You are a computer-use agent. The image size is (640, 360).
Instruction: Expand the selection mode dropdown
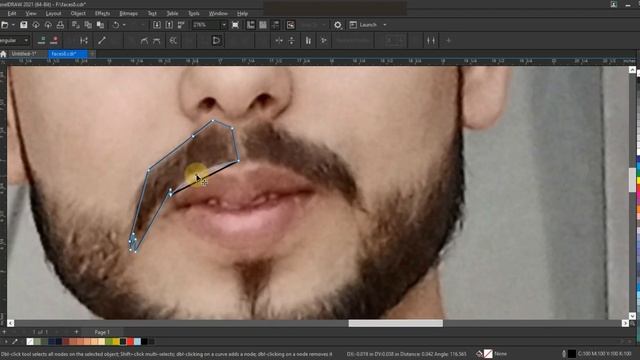point(26,40)
